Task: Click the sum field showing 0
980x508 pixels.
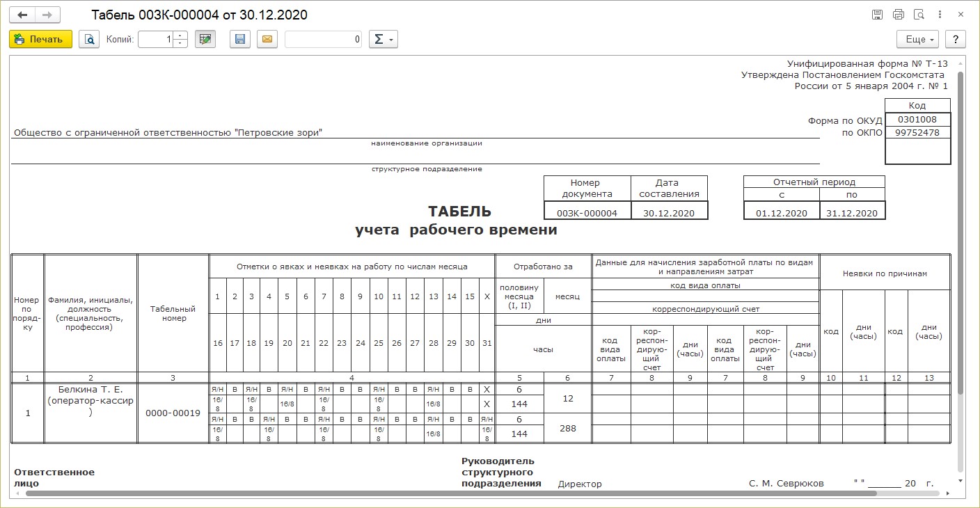Action: (324, 40)
